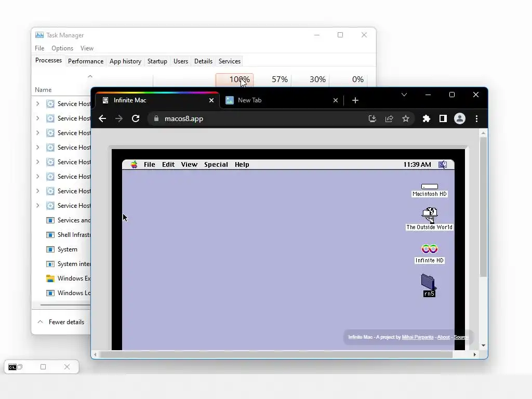This screenshot has height=399, width=532.
Task: Collapse Task Manager with Fewer details
Action: (x=61, y=322)
